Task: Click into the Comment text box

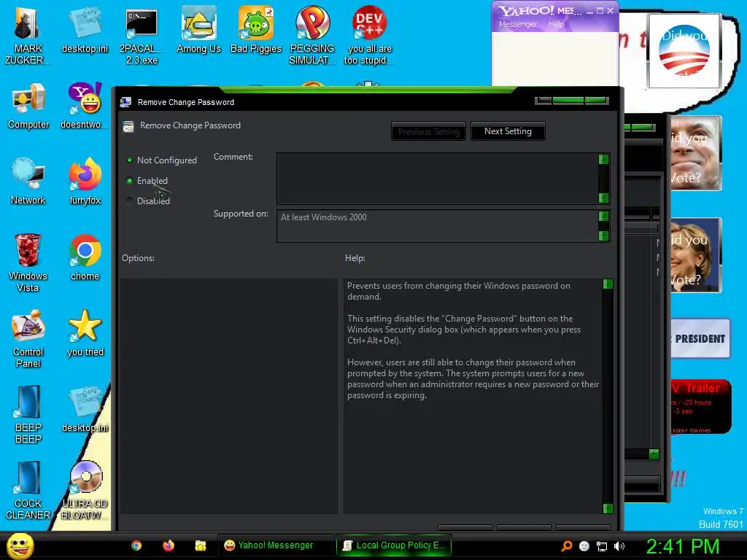Action: (438, 179)
